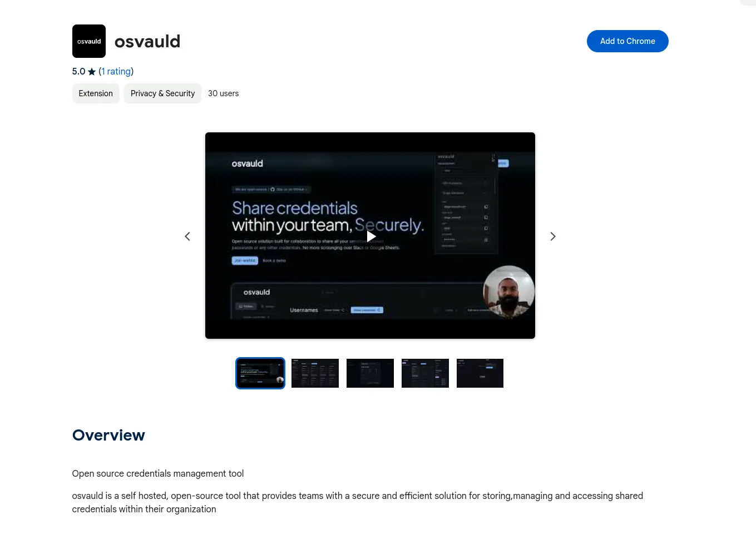Click the 'osvauld is a self hosted' description paragraph
756x539 pixels.
(x=358, y=502)
